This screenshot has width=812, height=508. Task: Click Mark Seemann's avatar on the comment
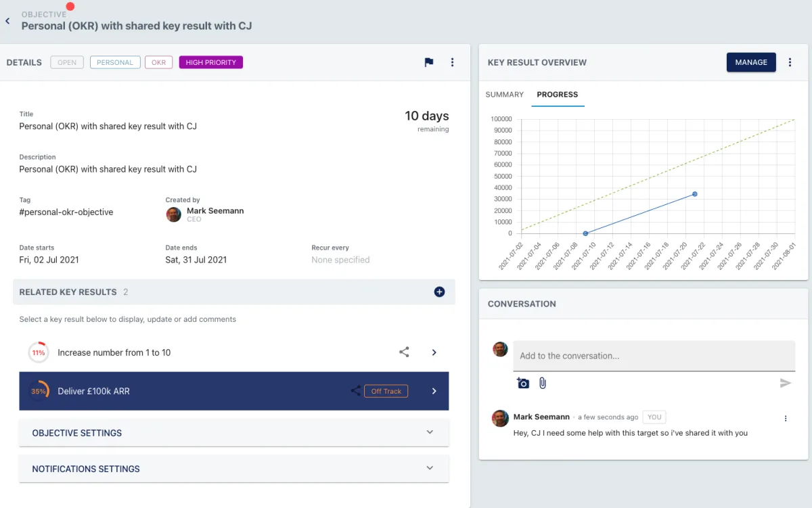pyautogui.click(x=500, y=418)
